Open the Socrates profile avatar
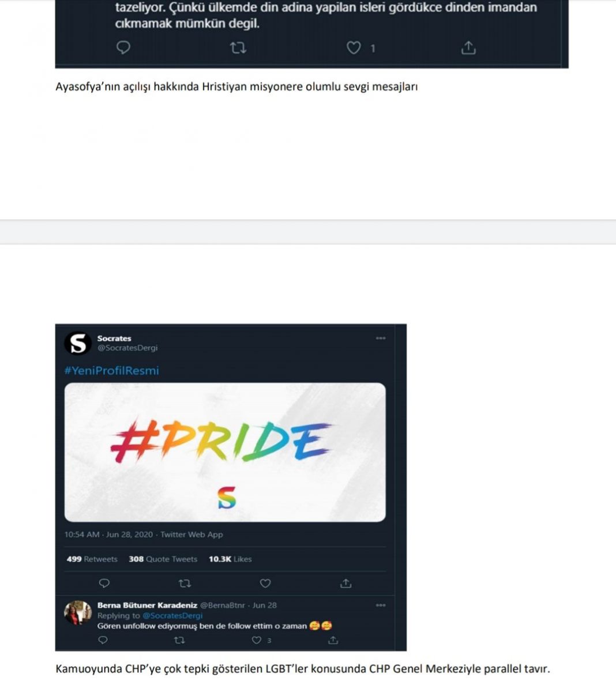 point(77,343)
